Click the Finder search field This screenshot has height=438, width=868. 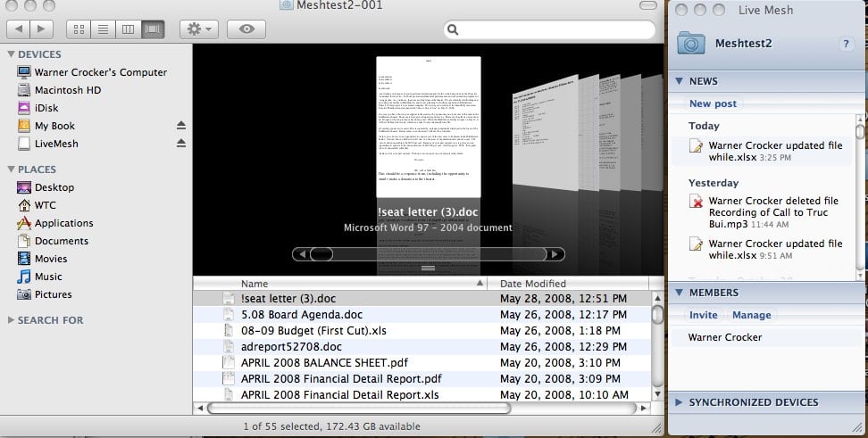tap(549, 29)
